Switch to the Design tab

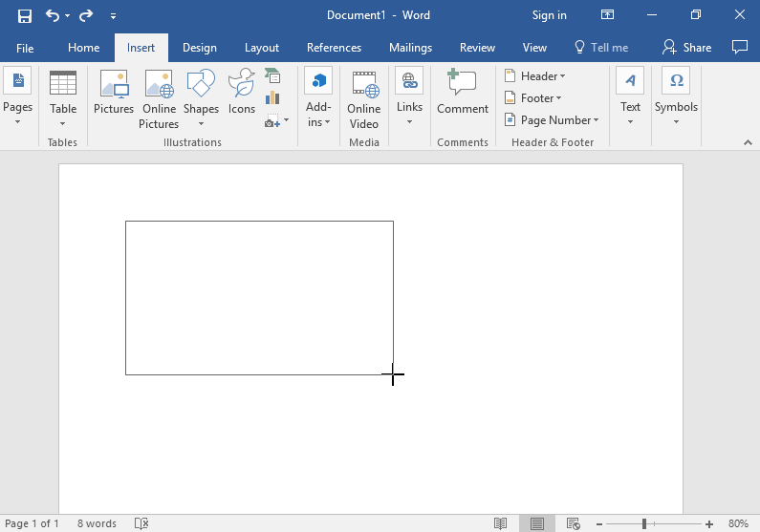(x=199, y=48)
